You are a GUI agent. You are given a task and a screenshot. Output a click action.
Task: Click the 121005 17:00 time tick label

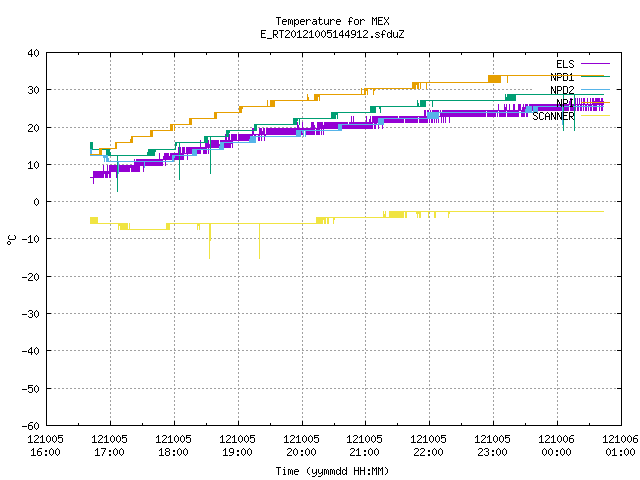tap(109, 446)
